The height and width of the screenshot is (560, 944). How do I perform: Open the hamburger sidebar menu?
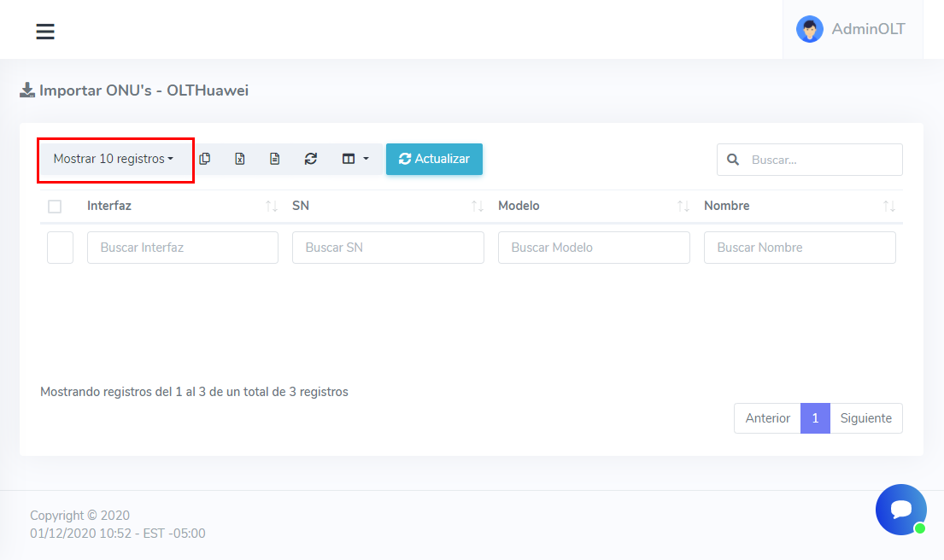(x=45, y=32)
